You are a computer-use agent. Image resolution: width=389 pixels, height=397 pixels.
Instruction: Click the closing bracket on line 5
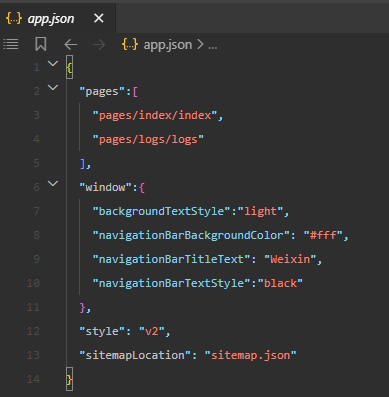pos(82,163)
